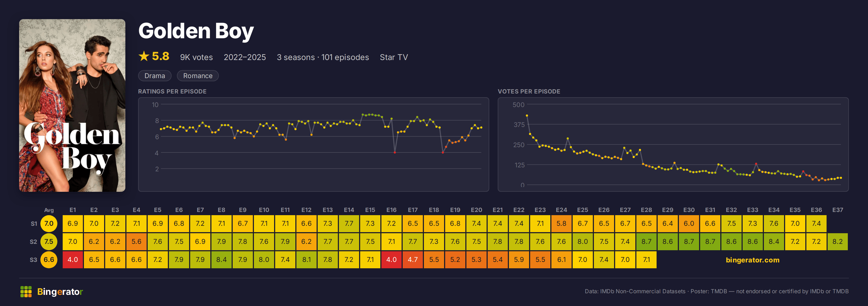Image resolution: width=868 pixels, height=306 pixels.
Task: Click the gold star rating icon
Action: [x=144, y=56]
